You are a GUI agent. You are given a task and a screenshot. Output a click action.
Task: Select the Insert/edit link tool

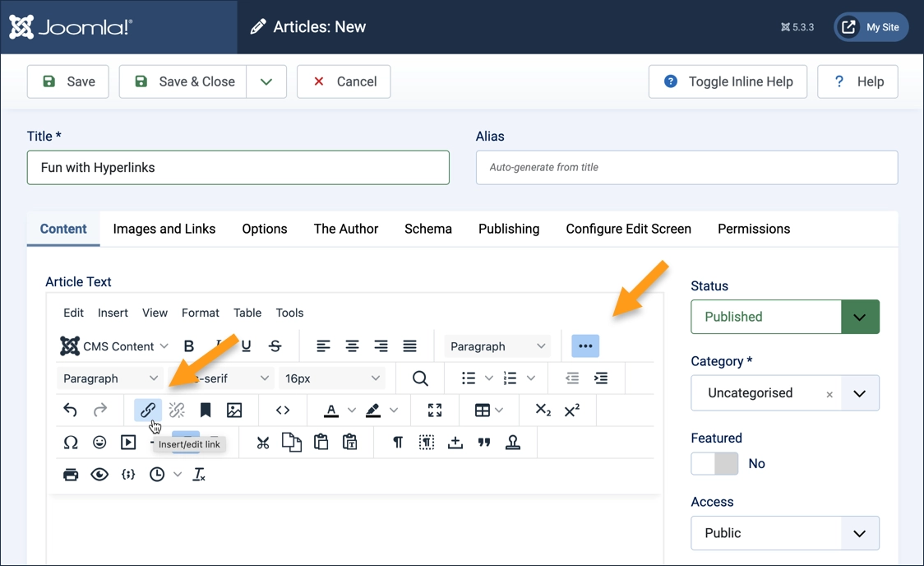point(147,410)
